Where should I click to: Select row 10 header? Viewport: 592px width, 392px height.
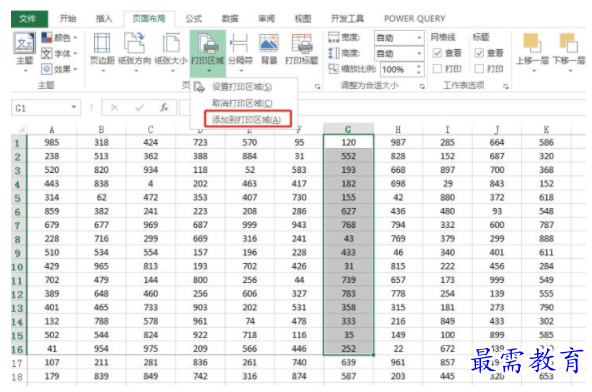click(17, 267)
